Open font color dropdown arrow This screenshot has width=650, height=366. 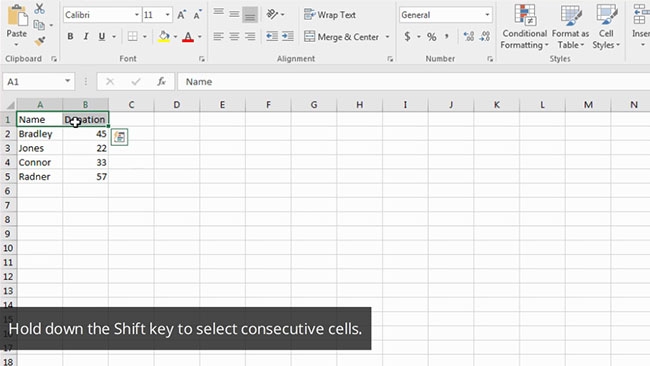point(200,36)
